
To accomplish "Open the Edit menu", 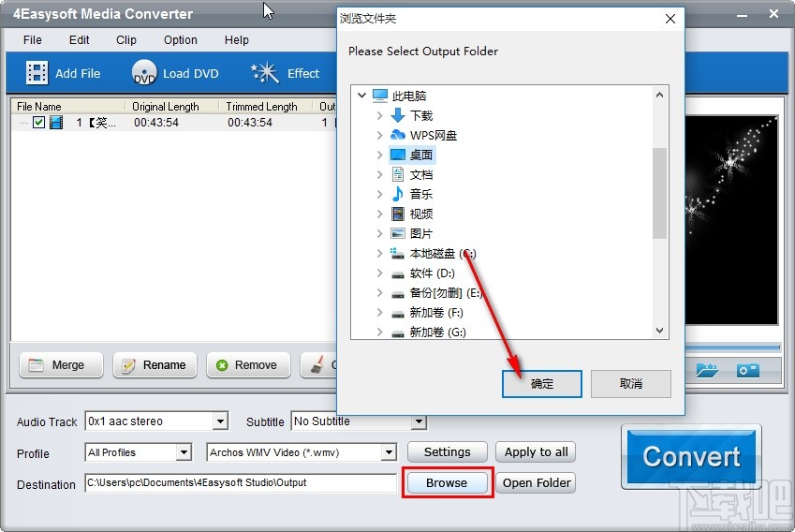I will click(x=79, y=40).
